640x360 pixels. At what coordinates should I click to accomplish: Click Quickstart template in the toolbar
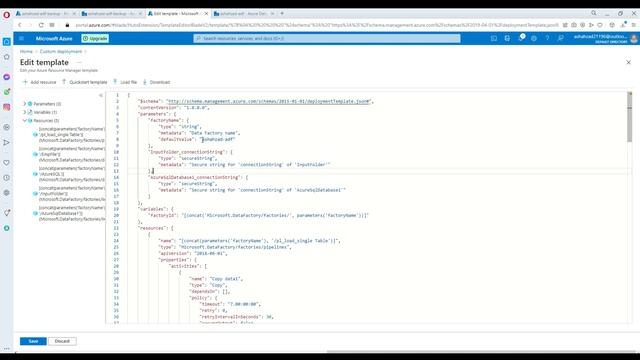tap(84, 82)
